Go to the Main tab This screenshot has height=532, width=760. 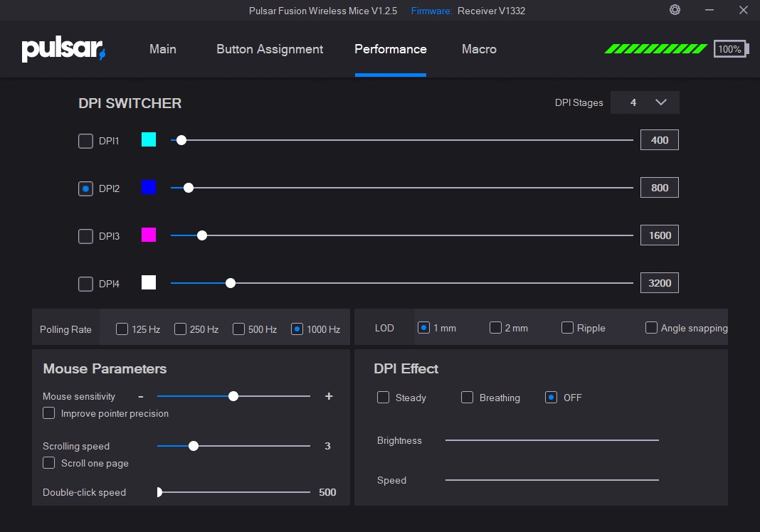click(163, 49)
